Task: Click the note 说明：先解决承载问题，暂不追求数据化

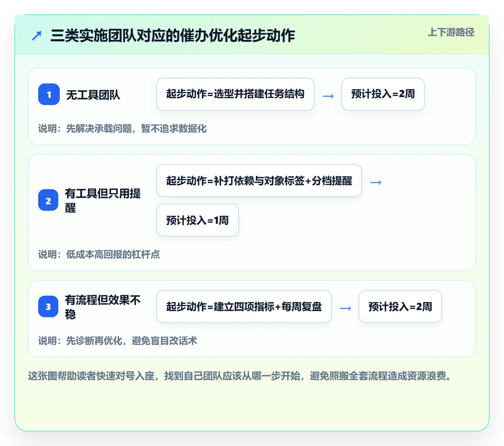Action: (x=122, y=128)
